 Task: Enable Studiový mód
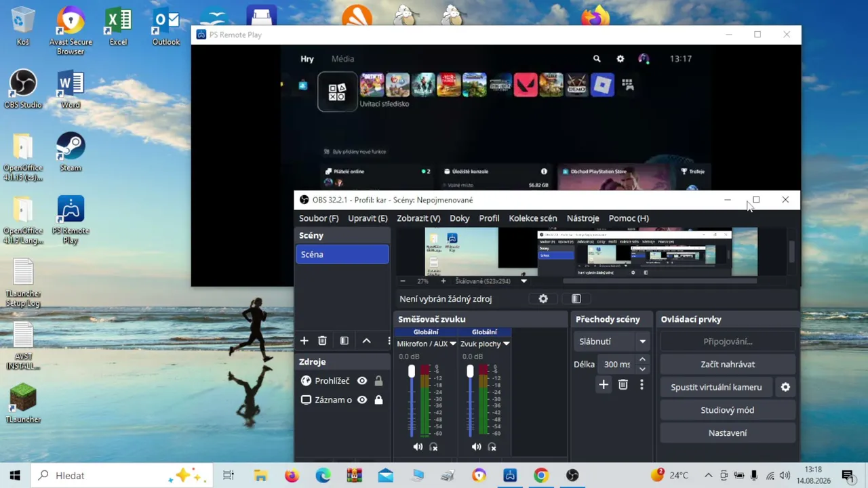pos(728,410)
